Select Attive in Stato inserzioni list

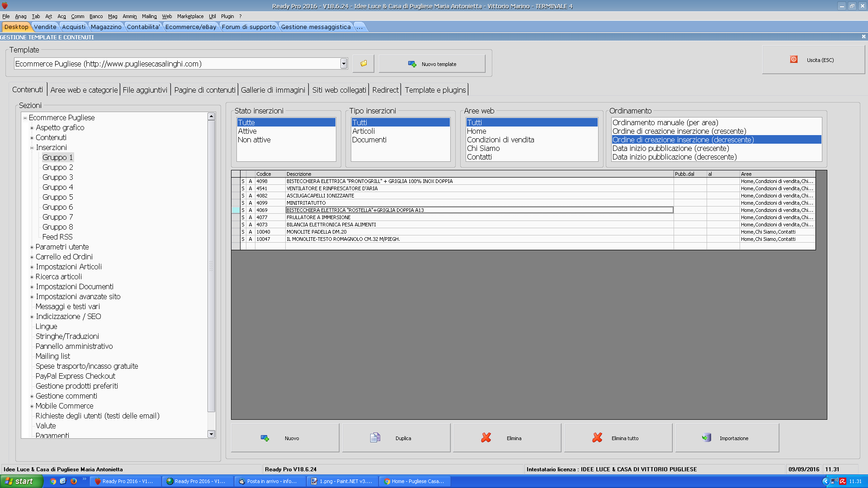click(247, 131)
